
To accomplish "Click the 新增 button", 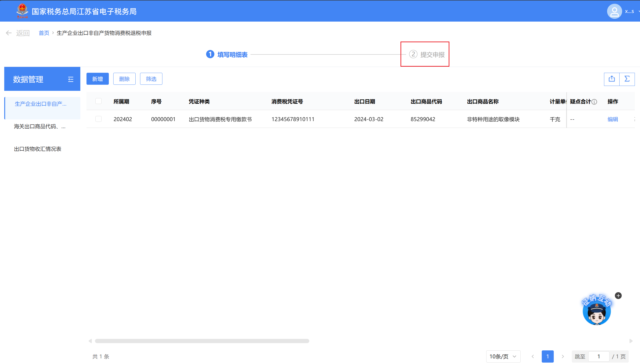I will pos(97,79).
